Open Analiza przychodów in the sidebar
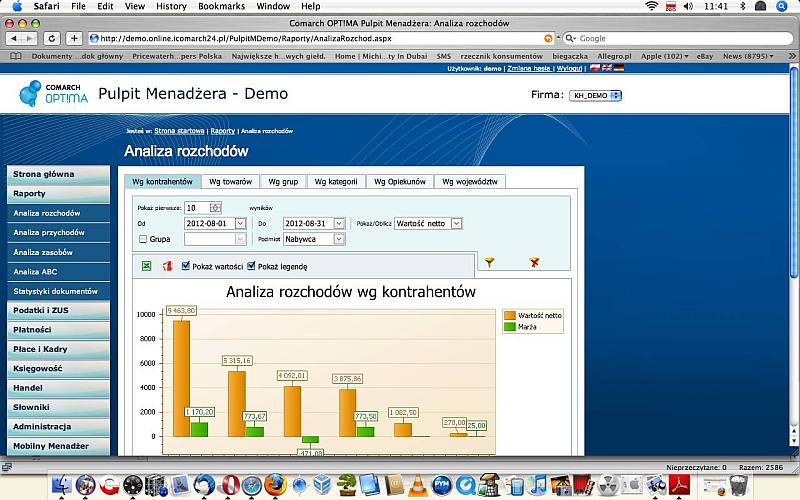This screenshot has height=500, width=800. 49,232
